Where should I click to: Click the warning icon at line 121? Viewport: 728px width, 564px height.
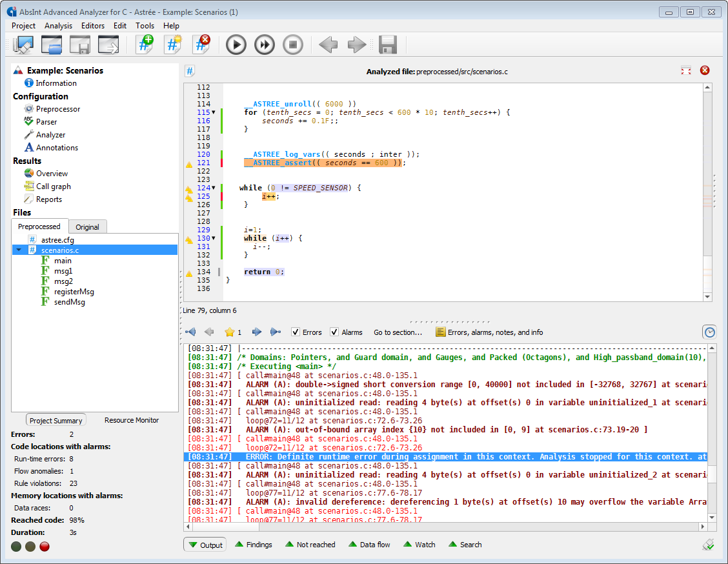coord(189,165)
